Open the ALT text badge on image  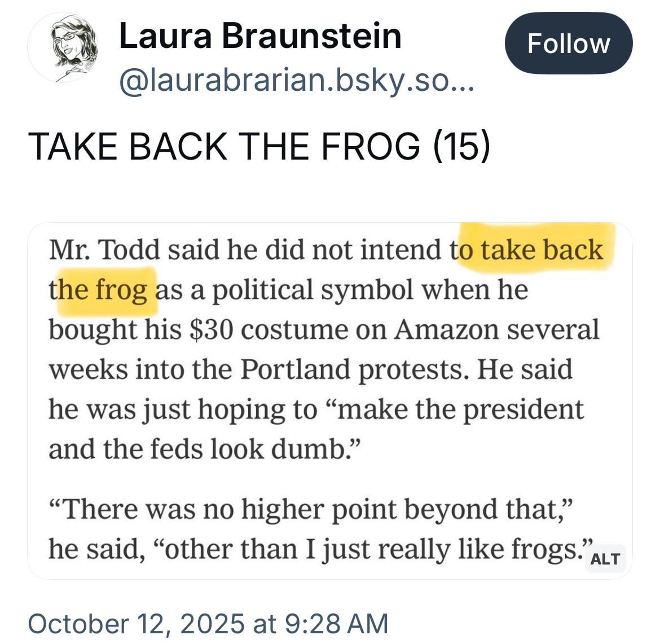pos(605,559)
